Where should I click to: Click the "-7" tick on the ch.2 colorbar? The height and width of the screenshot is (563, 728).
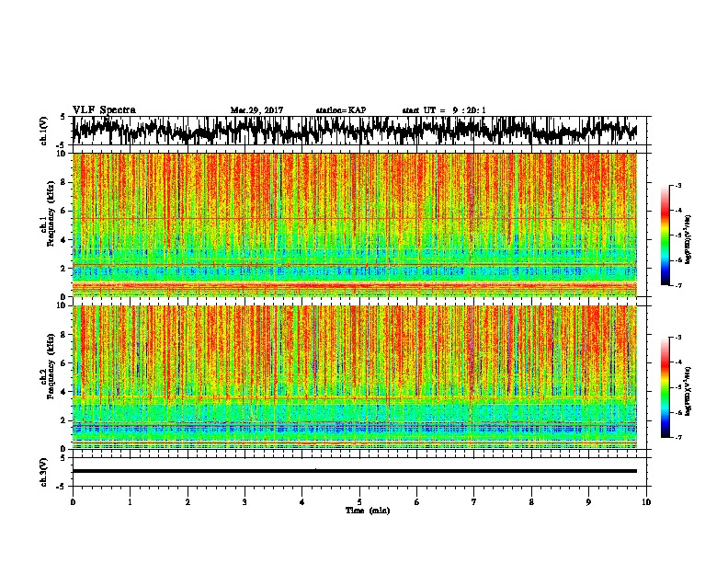[677, 437]
